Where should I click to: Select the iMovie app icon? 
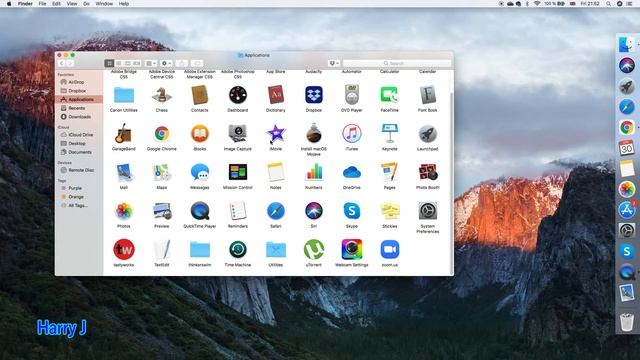pyautogui.click(x=276, y=134)
